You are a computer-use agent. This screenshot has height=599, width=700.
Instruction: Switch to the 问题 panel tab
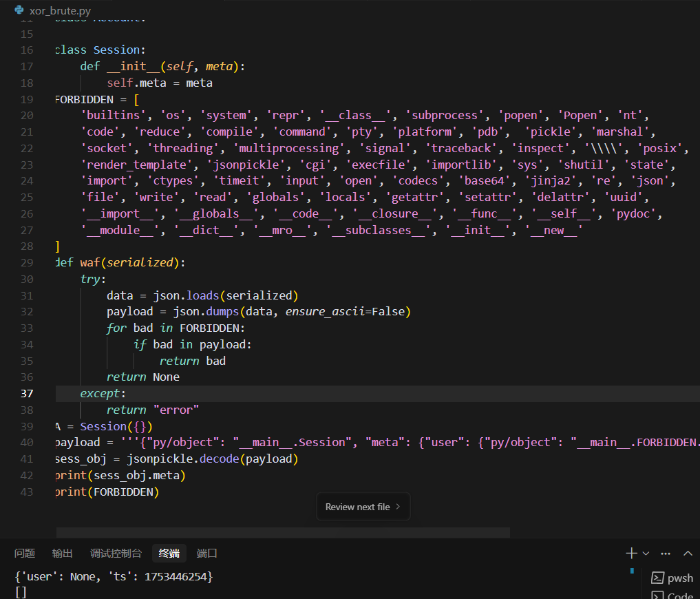25,554
